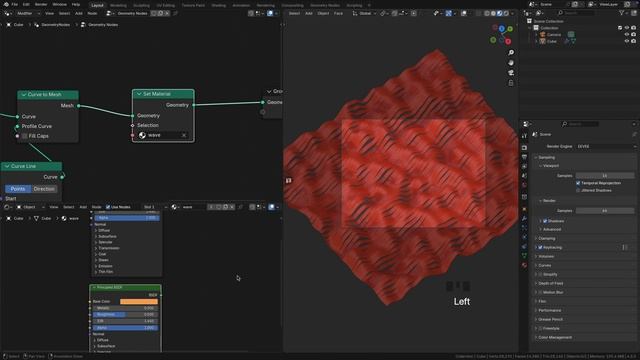The width and height of the screenshot is (640, 360).
Task: Click the wave material sphere icon in Set Material
Action: pos(142,135)
